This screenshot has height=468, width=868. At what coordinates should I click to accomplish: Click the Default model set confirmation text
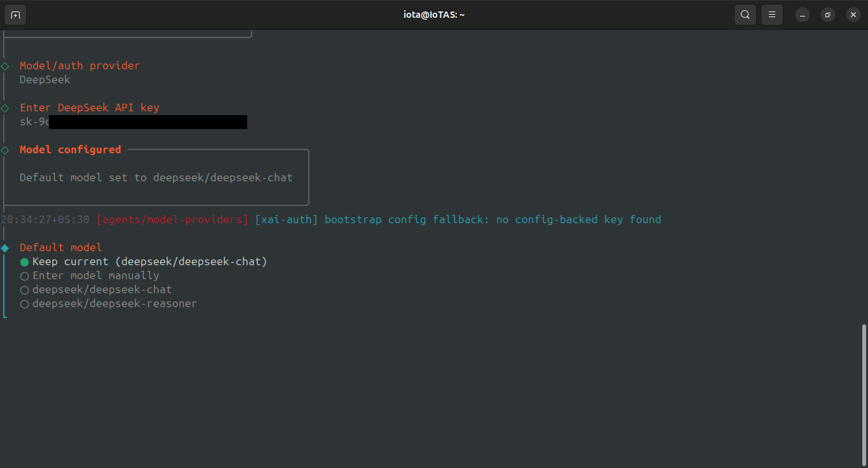pyautogui.click(x=156, y=177)
